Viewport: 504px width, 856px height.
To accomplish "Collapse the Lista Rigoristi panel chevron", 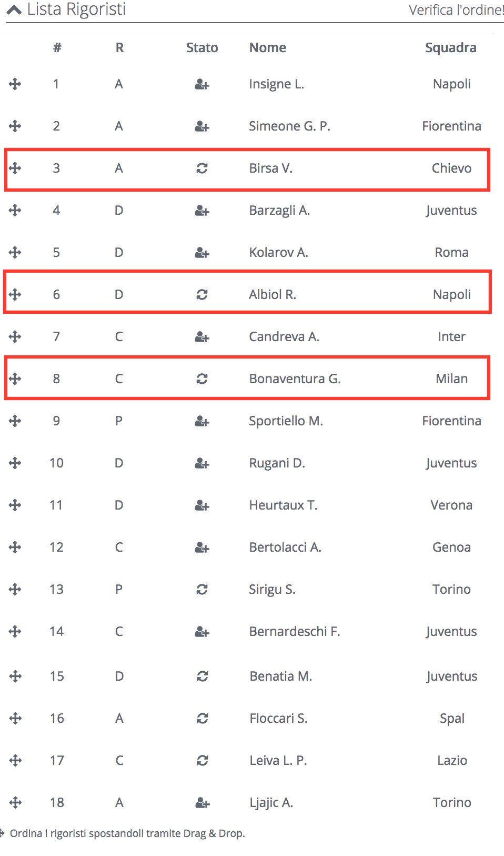I will (x=14, y=9).
